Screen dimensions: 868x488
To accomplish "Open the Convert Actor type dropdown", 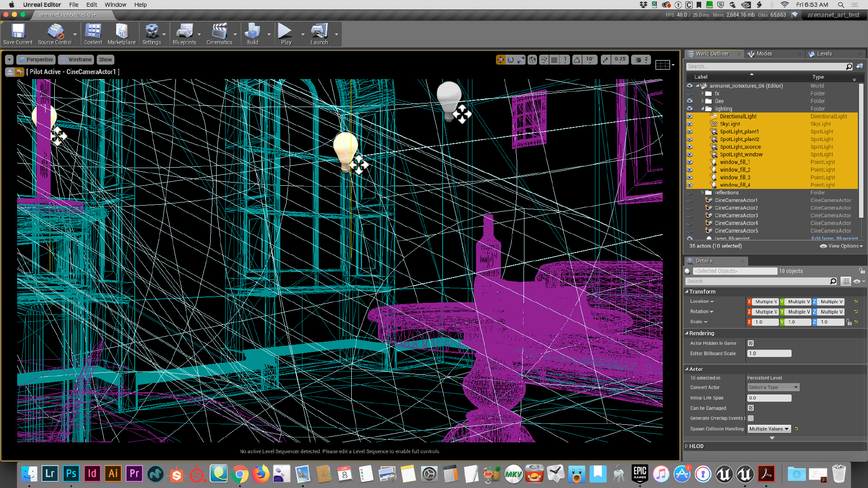I will pyautogui.click(x=773, y=388).
